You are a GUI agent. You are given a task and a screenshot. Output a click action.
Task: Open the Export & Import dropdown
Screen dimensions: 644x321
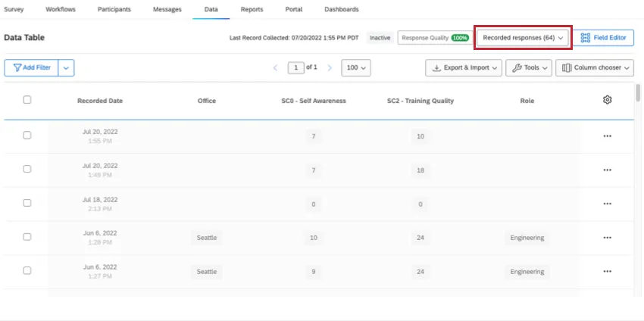coord(464,68)
